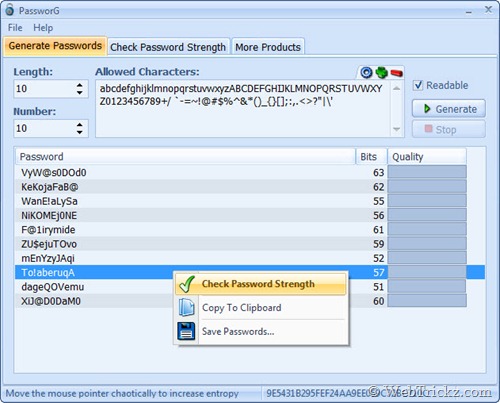Decrease the Number value with down arrow

coord(79,132)
